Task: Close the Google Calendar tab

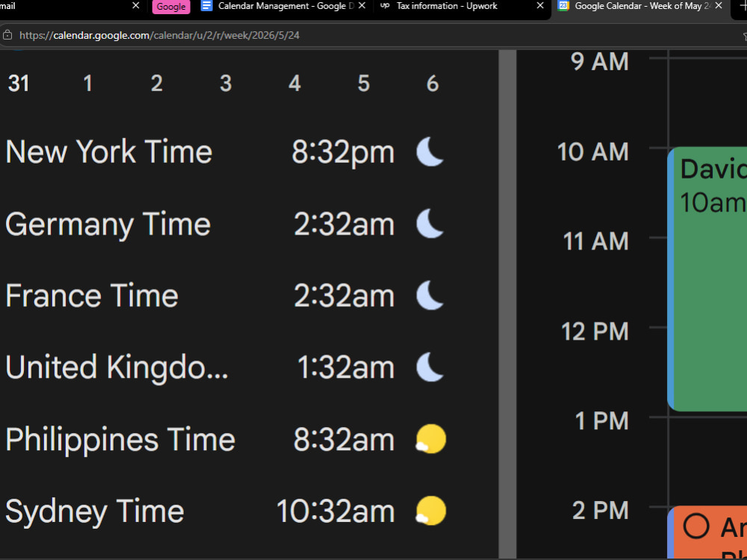Action: tap(719, 6)
